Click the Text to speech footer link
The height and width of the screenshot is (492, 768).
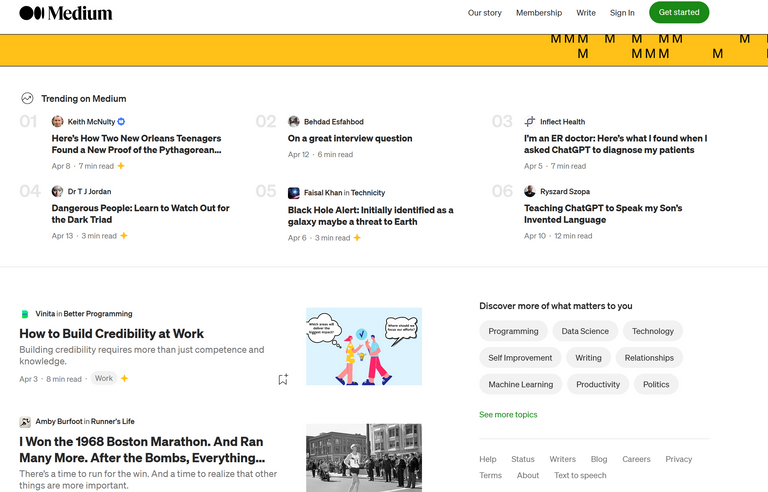(580, 475)
